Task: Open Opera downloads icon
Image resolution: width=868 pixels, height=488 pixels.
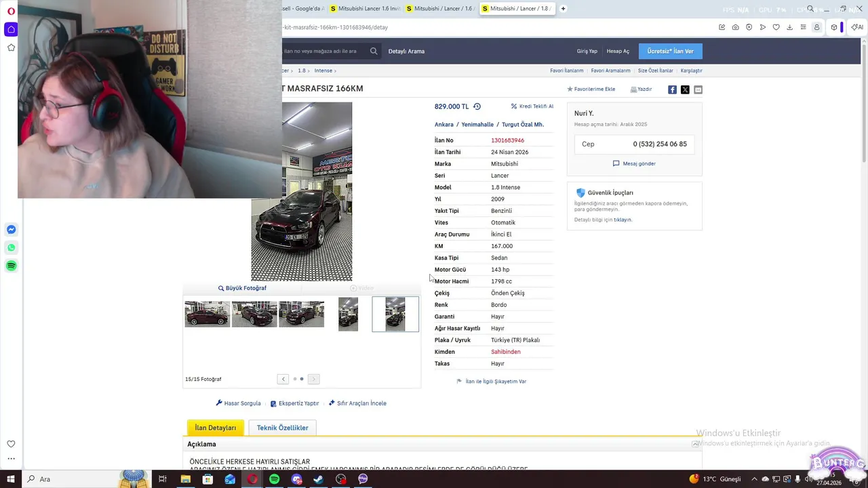Action: (x=789, y=27)
